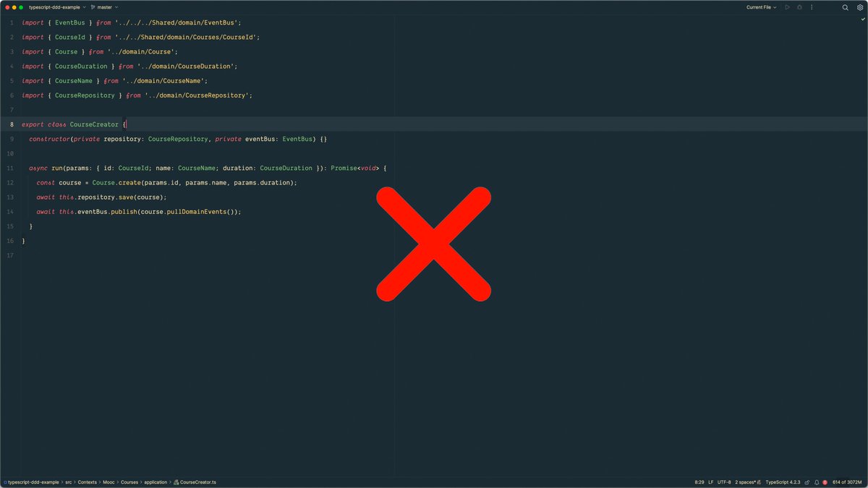Click typescript-ddd-example in the breadcrumb bar
This screenshot has height=488, width=868.
pos(33,481)
